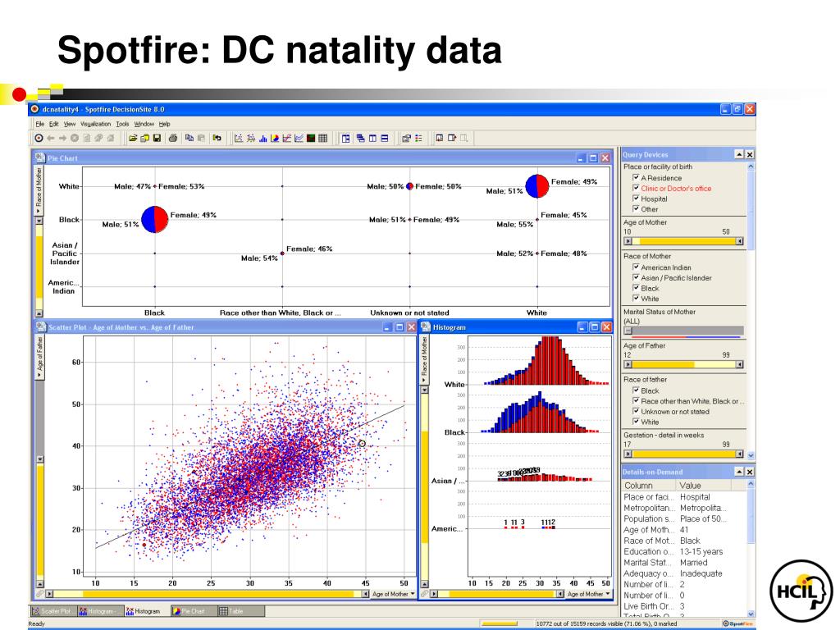Click the tile windows vertically icon

point(372,138)
